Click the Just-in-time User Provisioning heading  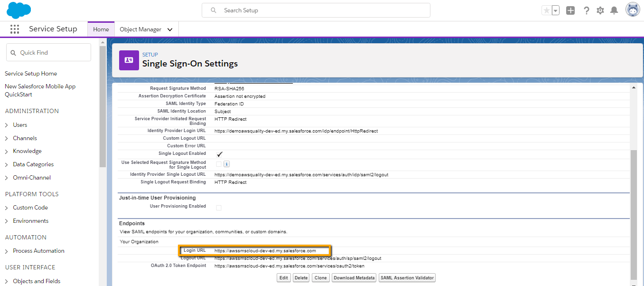tap(157, 198)
